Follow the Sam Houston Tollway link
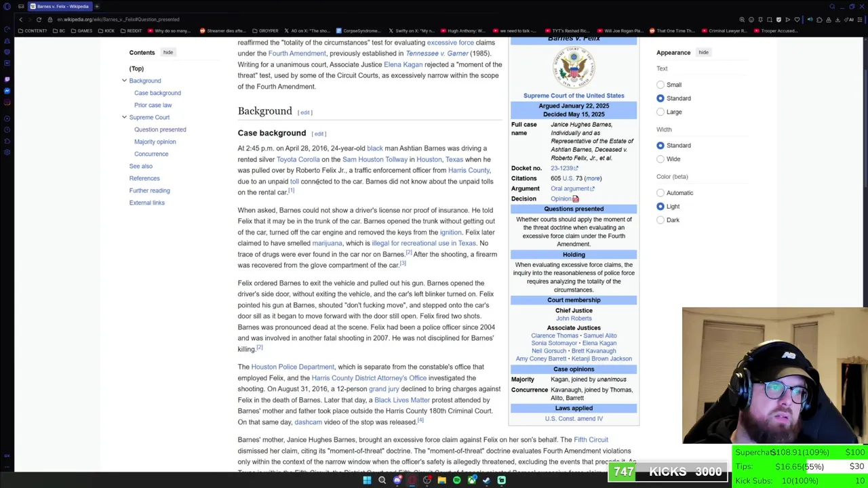 pos(375,159)
